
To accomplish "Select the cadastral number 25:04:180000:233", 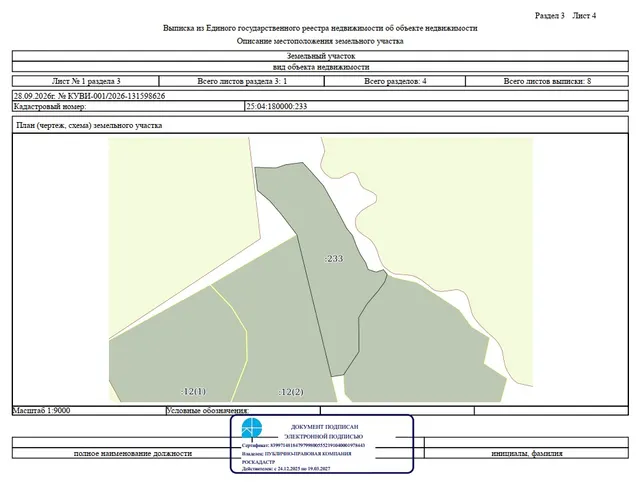I will click(x=276, y=106).
